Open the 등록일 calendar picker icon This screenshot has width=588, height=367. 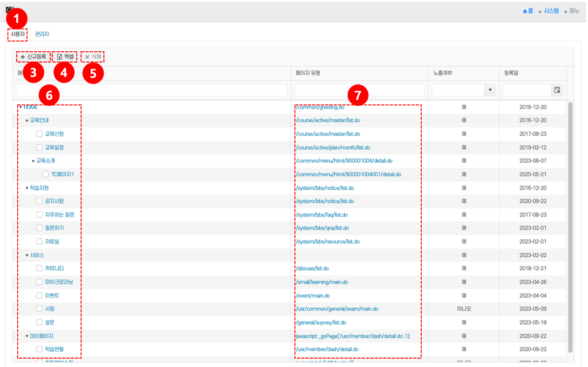tap(556, 90)
